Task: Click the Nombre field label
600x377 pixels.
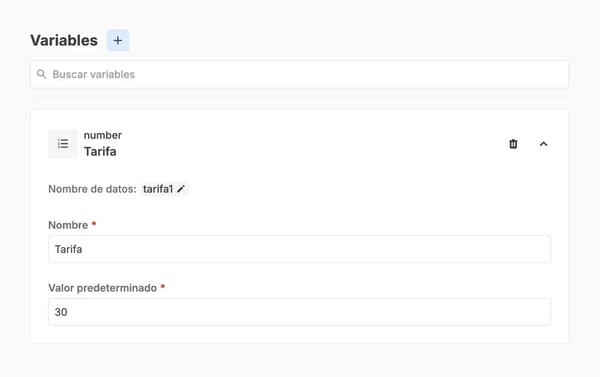Action: [x=68, y=225]
